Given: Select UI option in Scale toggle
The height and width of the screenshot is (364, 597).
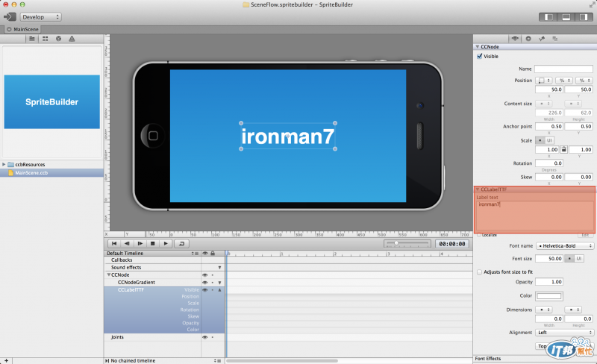Looking at the screenshot, I should pos(549,140).
